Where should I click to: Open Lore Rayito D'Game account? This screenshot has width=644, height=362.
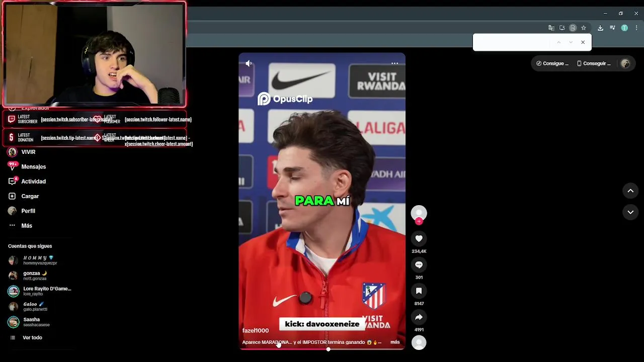(40, 291)
